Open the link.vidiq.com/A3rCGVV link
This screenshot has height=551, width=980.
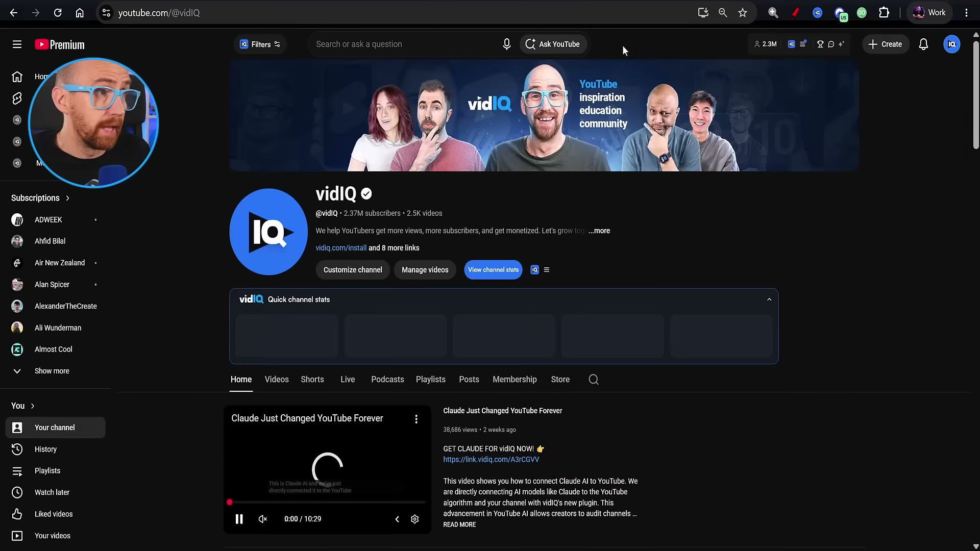click(491, 460)
